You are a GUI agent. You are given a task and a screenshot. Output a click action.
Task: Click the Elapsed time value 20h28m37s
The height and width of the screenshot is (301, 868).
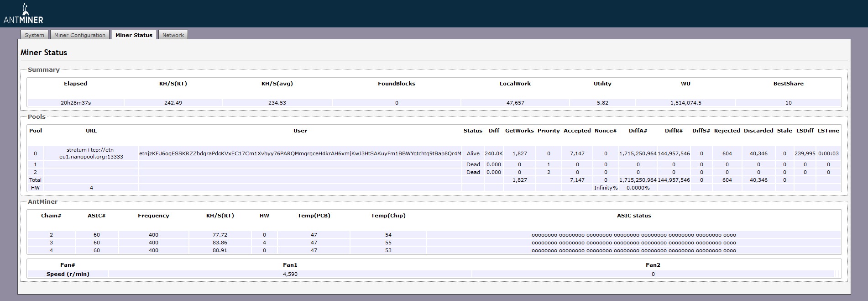(x=76, y=103)
